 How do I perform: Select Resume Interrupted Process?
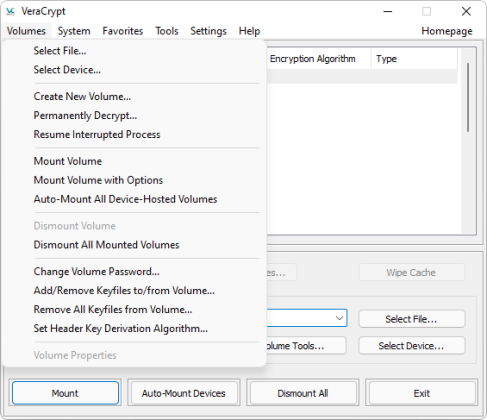(x=133, y=134)
